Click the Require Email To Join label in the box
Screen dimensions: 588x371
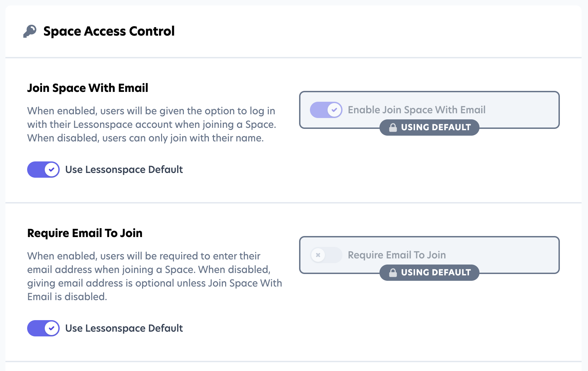click(x=397, y=255)
